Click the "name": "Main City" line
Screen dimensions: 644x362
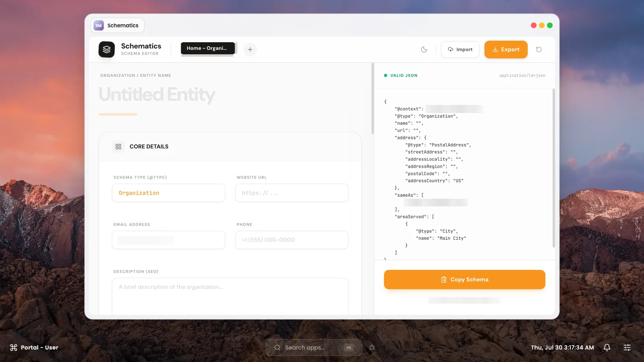click(x=441, y=239)
